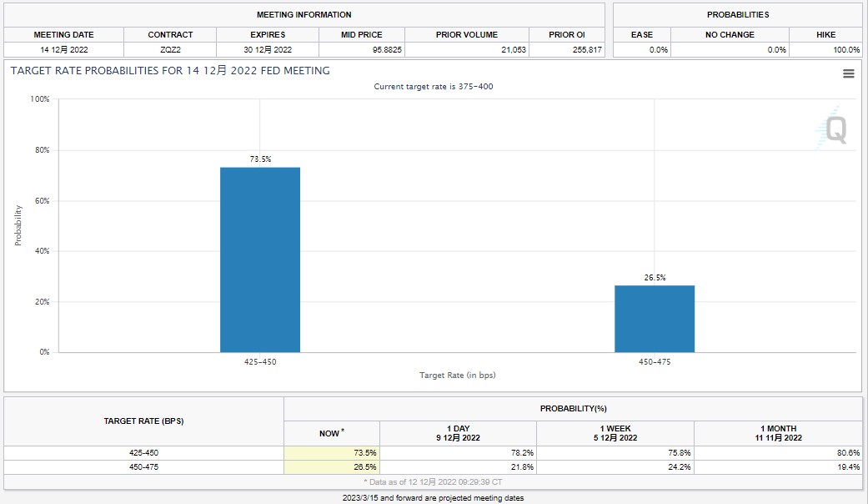Click the highlighted 73.5% NOW cell
The image size is (868, 504).
coord(332,453)
